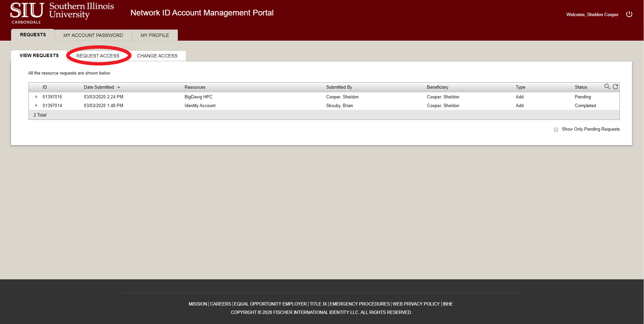Image resolution: width=644 pixels, height=324 pixels.
Task: Open the search magnifier in requests table
Action: (607, 87)
